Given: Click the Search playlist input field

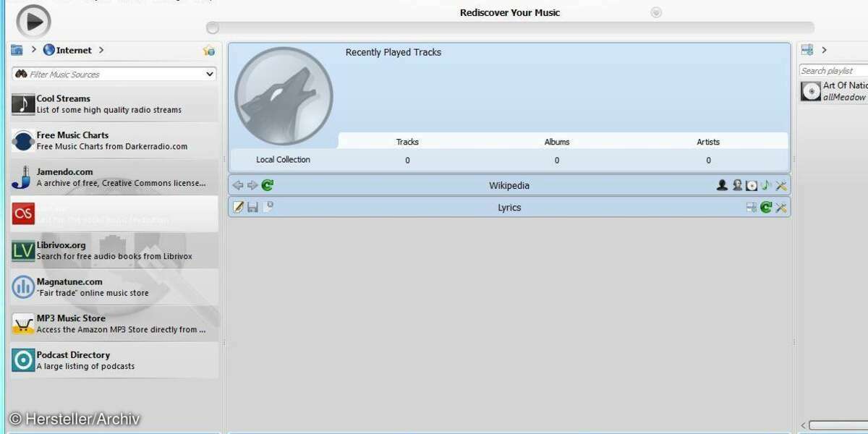Looking at the screenshot, I should coord(833,71).
